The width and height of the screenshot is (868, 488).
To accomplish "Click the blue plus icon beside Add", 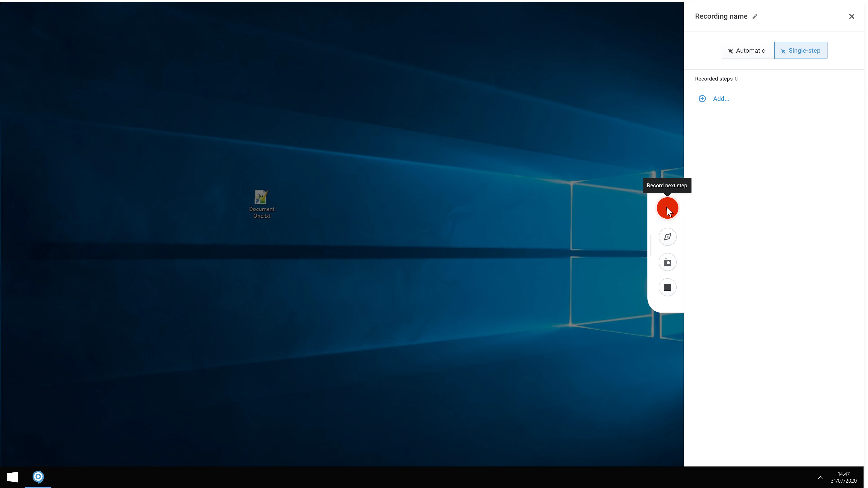I will pos(702,98).
